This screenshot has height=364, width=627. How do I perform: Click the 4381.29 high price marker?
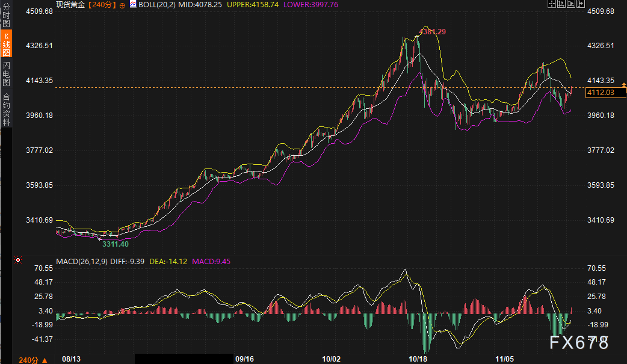[x=432, y=31]
